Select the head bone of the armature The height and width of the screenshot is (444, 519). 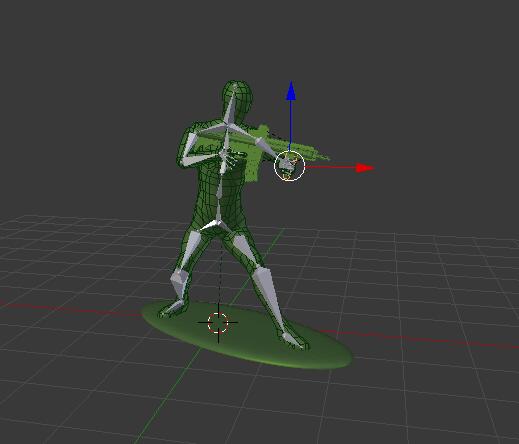(x=231, y=105)
